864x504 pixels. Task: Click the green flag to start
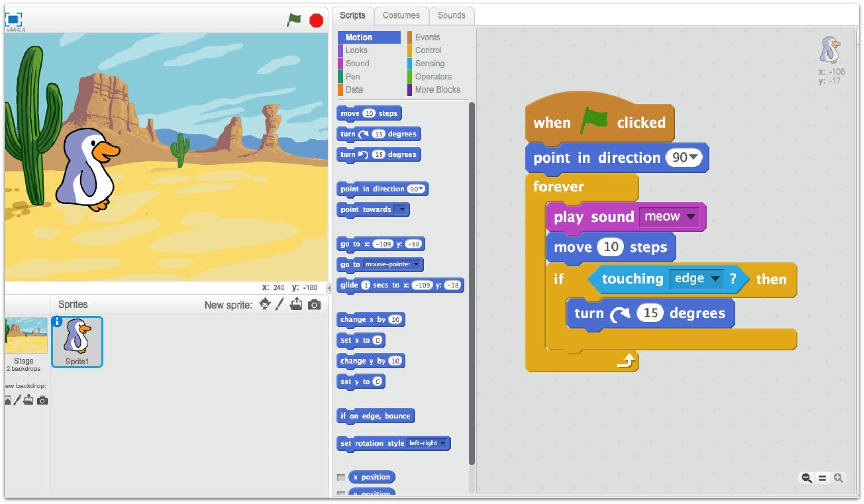[x=294, y=20]
